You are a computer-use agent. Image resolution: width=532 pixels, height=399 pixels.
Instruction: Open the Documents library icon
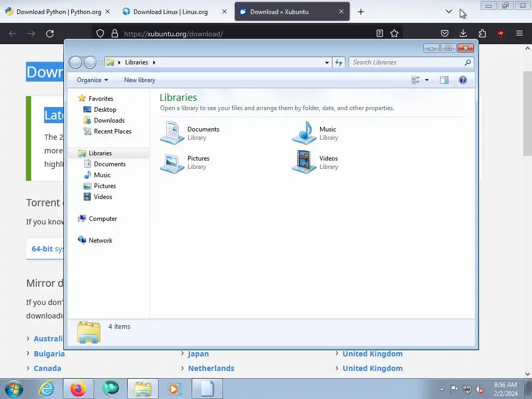pos(172,133)
